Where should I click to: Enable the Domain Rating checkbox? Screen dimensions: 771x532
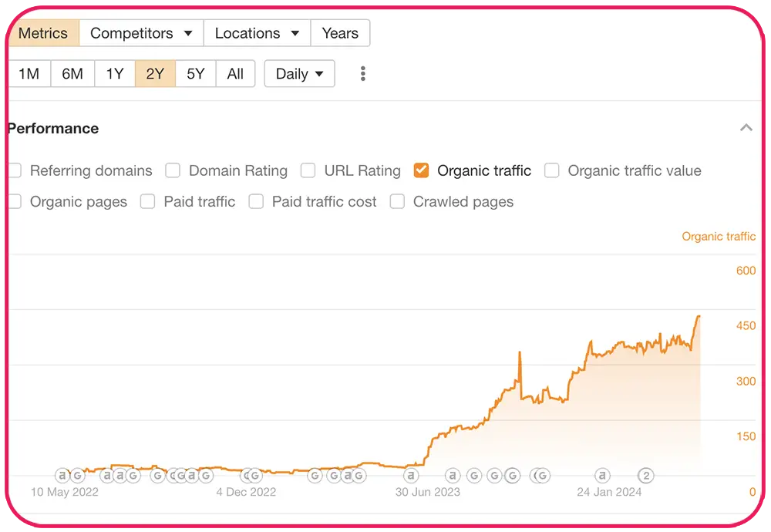click(173, 170)
